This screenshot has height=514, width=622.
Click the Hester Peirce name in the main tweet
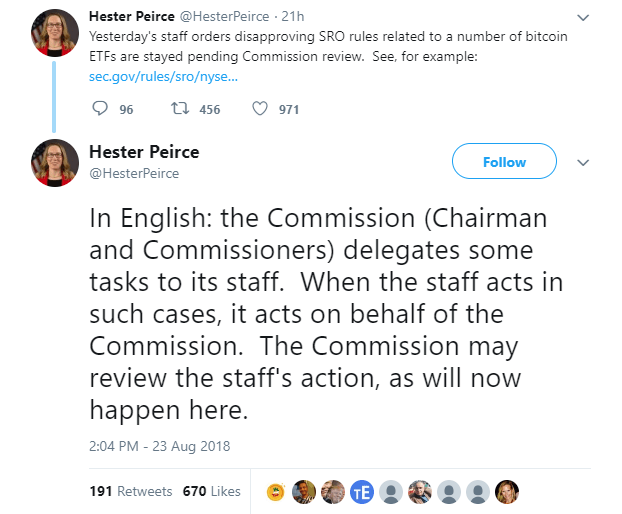[x=144, y=152]
